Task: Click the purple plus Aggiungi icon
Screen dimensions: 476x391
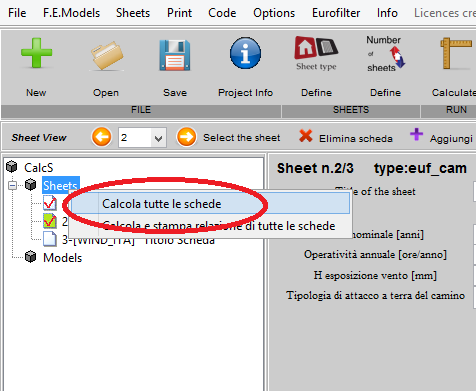Action: (x=416, y=135)
